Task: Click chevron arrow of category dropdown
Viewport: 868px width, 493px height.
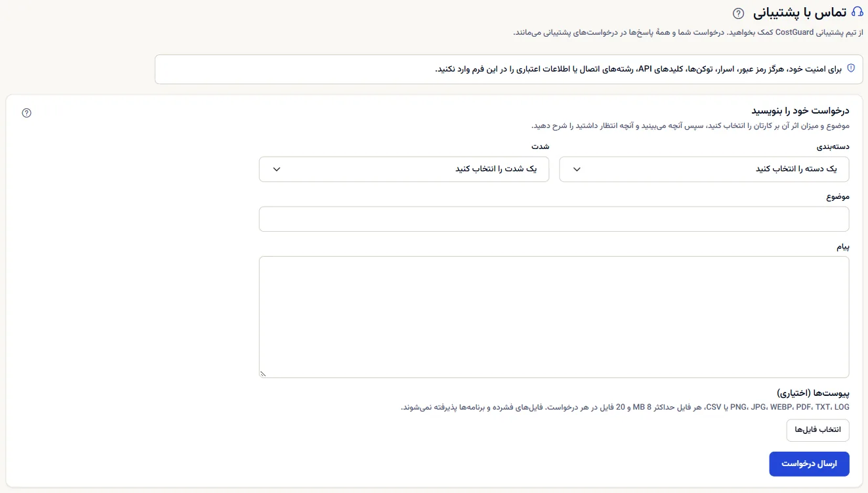Action: point(577,169)
